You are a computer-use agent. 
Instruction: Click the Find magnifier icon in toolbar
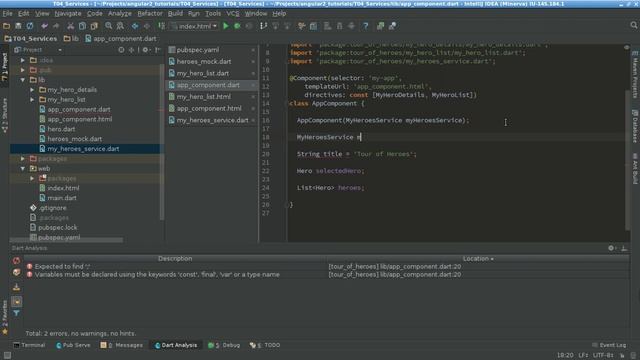(109, 26)
